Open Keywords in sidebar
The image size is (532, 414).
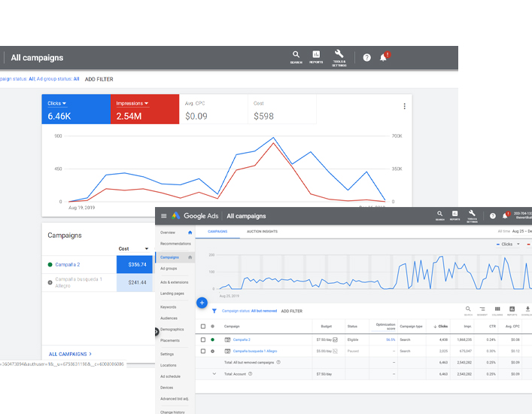point(169,307)
